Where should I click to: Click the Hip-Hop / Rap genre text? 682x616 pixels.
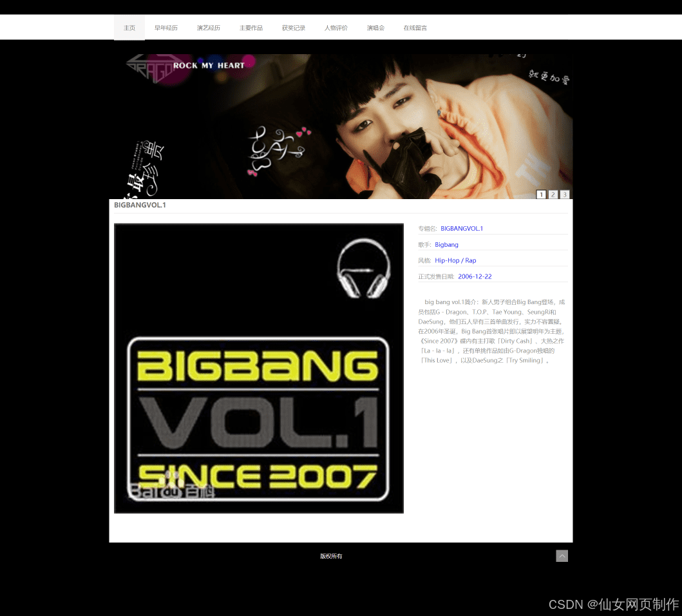tap(455, 260)
